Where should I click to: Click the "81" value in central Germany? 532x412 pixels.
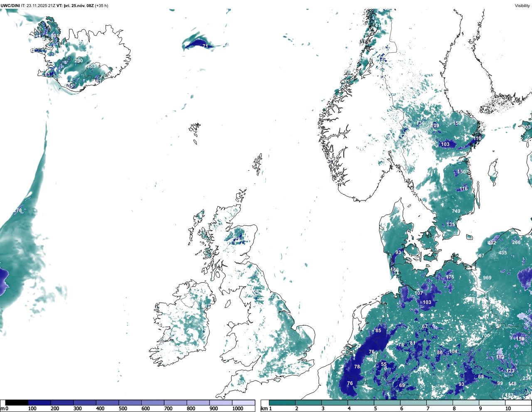click(x=412, y=343)
